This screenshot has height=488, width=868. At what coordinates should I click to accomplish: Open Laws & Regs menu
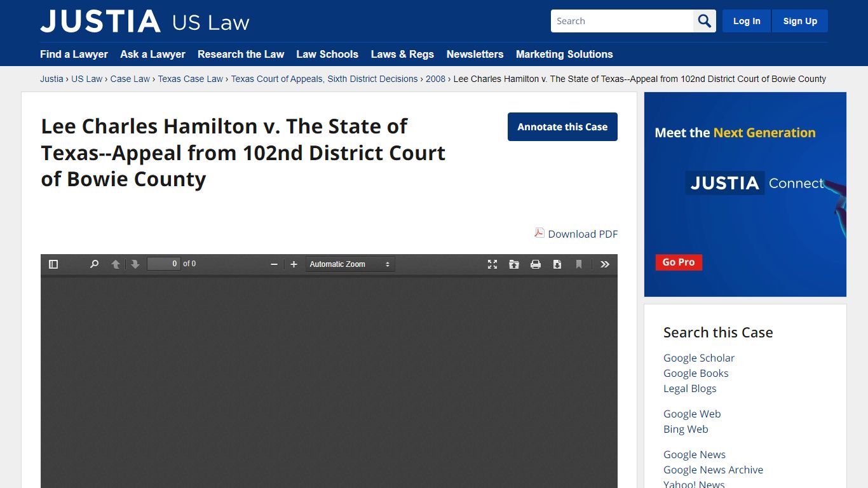pos(402,54)
